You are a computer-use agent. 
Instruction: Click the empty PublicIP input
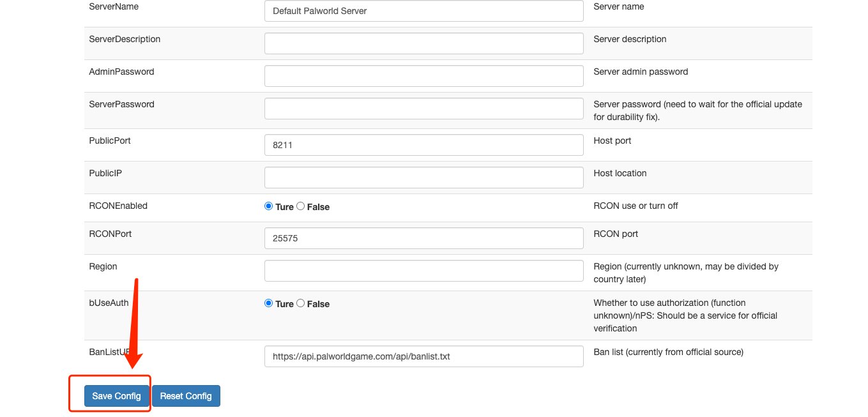tap(423, 178)
